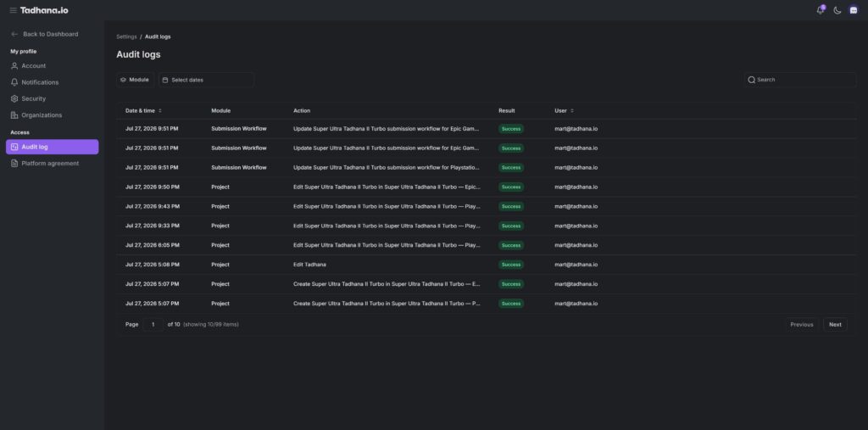
Task: Open Organizations in sidebar
Action: point(52,115)
